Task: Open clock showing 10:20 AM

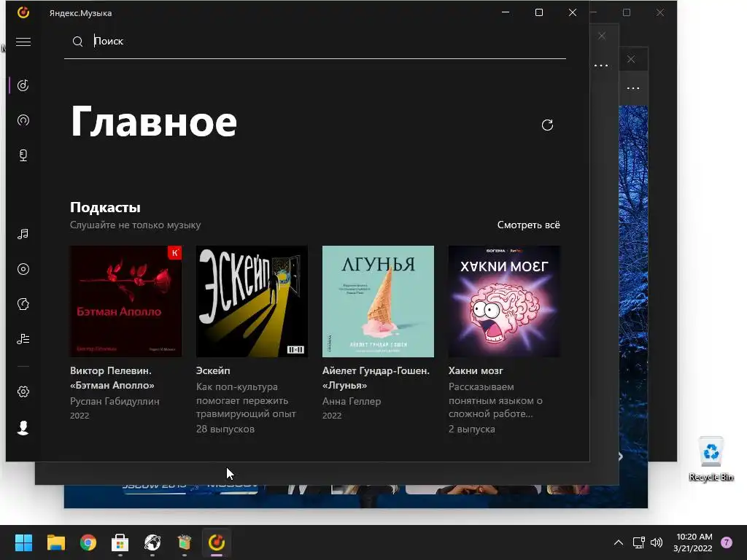Action: point(693,542)
